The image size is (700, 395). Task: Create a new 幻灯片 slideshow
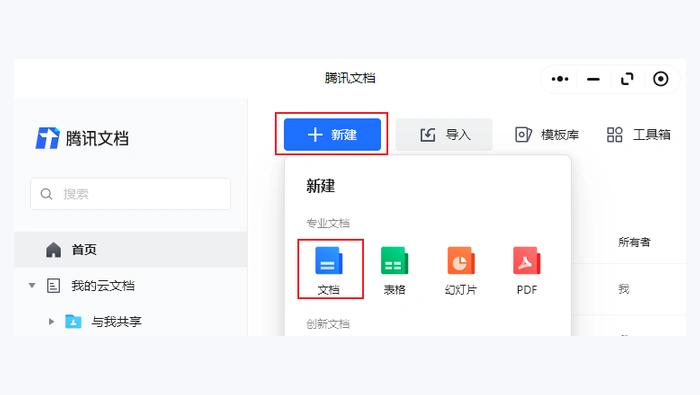(x=461, y=270)
